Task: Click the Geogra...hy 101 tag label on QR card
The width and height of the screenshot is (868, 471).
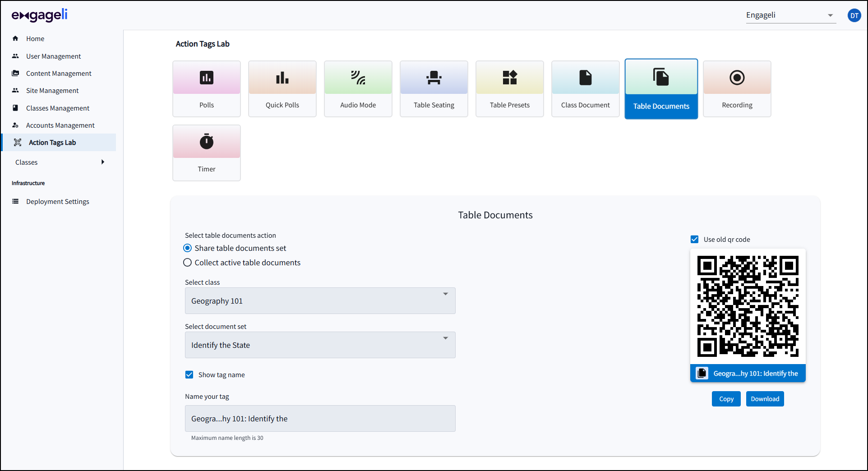Action: pos(756,374)
